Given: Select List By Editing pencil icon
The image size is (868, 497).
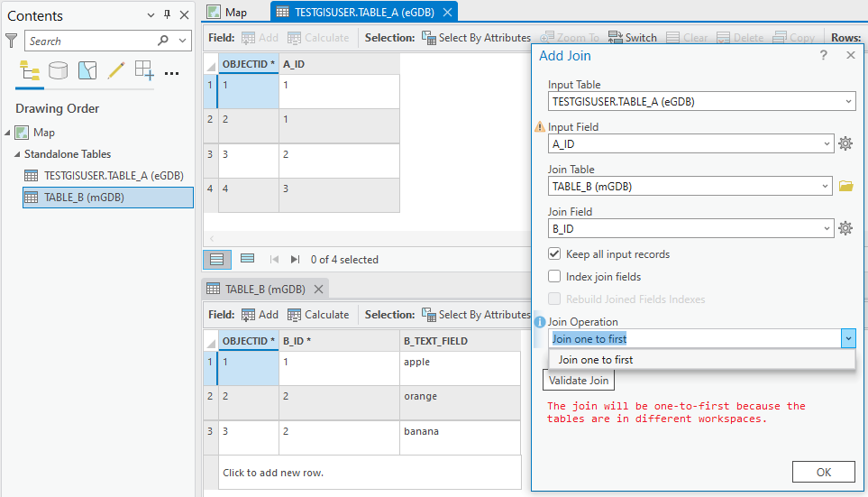Looking at the screenshot, I should pyautogui.click(x=116, y=71).
